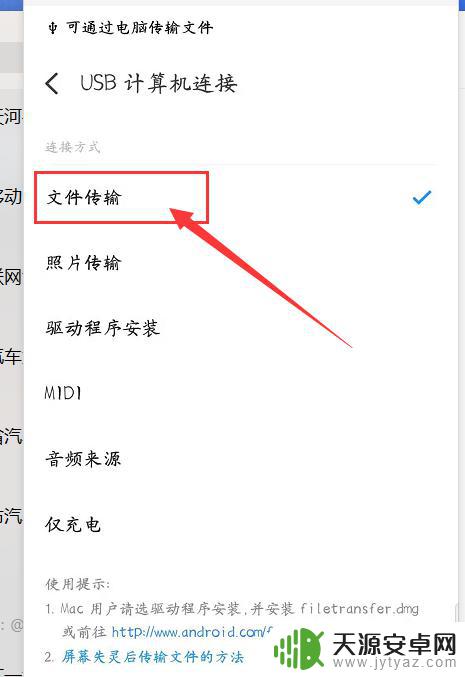Select 照片传输 connection mode
Image resolution: width=465 pixels, height=677 pixels.
pyautogui.click(x=237, y=263)
